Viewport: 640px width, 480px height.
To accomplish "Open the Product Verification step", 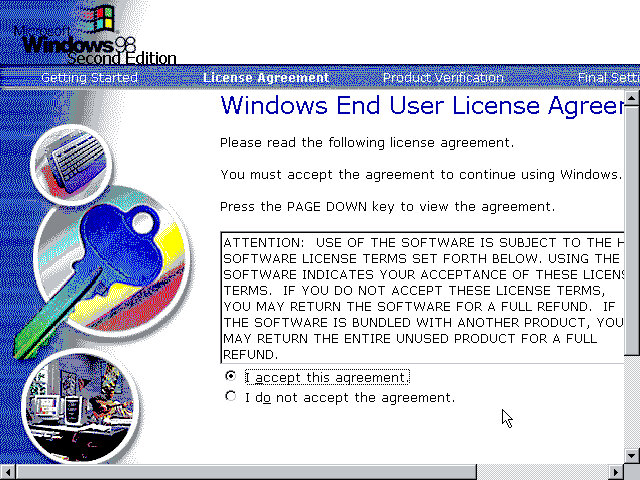I will [x=443, y=78].
